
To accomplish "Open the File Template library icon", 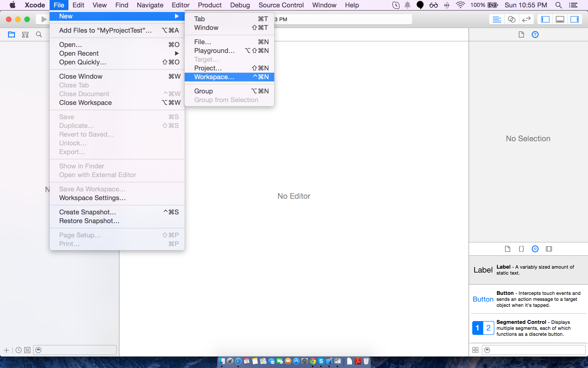I will tap(507, 249).
